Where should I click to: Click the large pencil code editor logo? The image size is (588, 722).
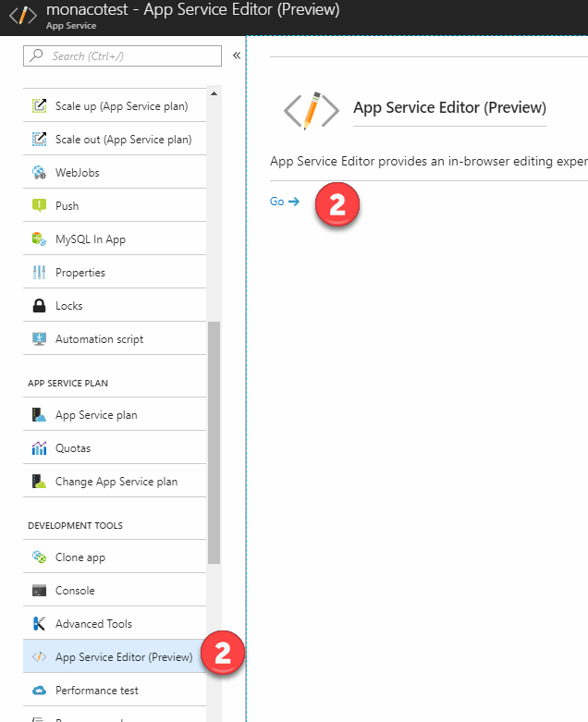point(312,111)
